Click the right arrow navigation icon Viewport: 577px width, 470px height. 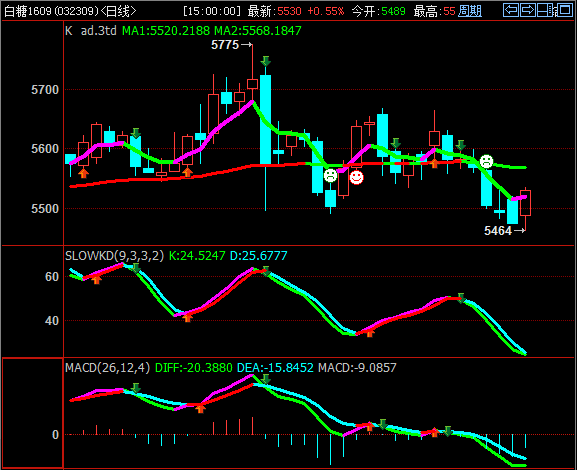click(x=528, y=10)
